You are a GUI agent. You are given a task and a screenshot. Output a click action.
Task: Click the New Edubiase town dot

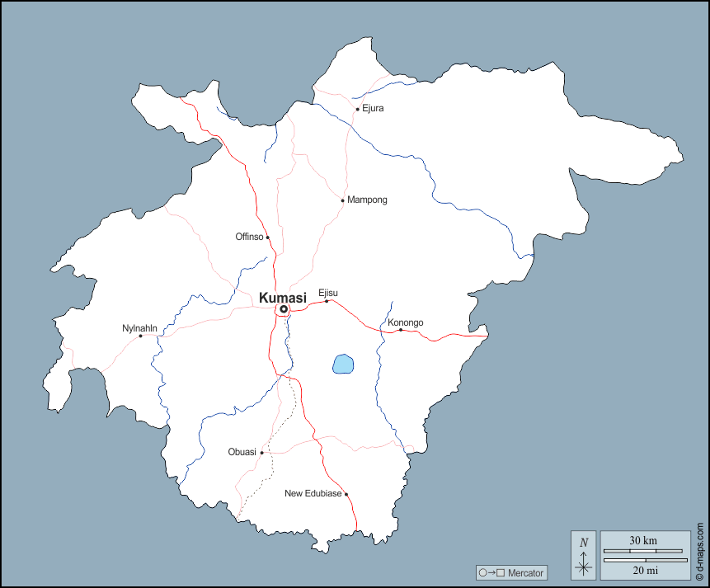tap(346, 494)
